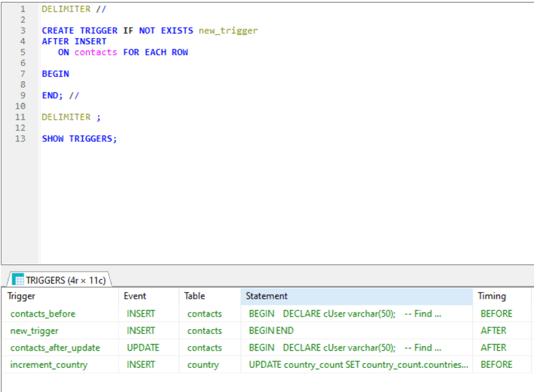Sort results by the Trigger column header
The width and height of the screenshot is (534, 392).
[21, 296]
